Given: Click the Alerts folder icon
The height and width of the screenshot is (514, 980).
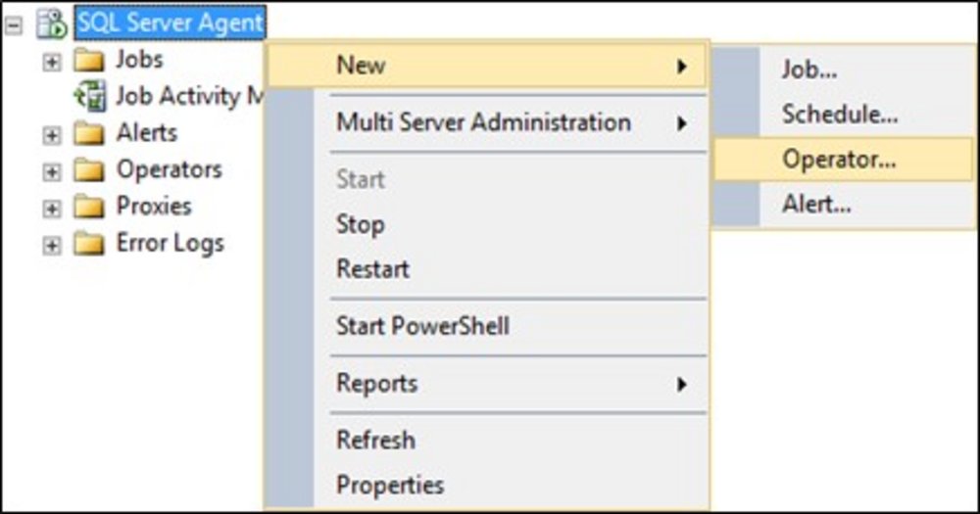Looking at the screenshot, I should (89, 133).
